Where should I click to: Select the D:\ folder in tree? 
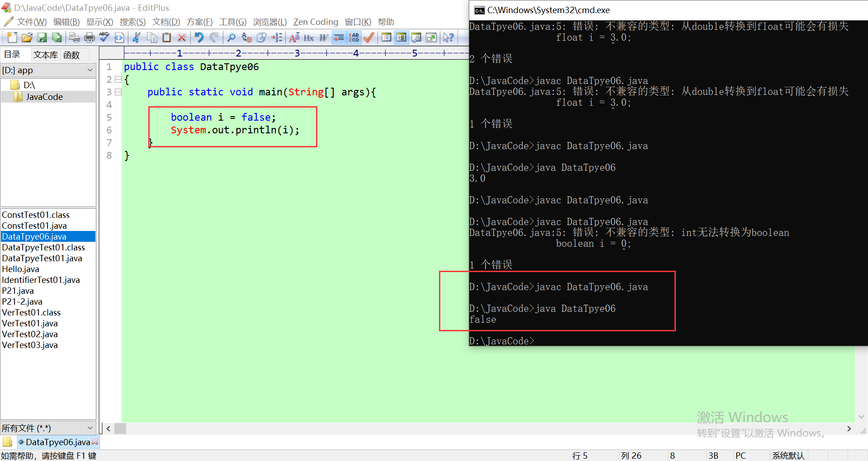(29, 85)
